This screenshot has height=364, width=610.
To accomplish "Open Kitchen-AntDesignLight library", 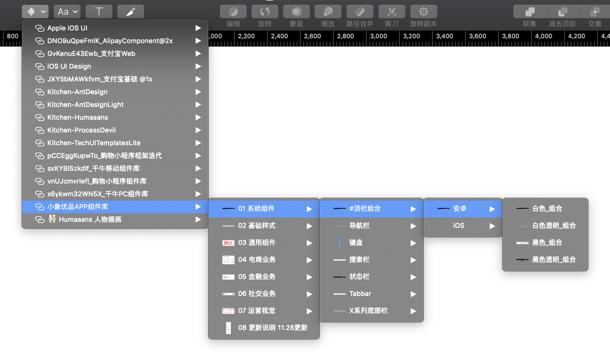I will [115, 105].
